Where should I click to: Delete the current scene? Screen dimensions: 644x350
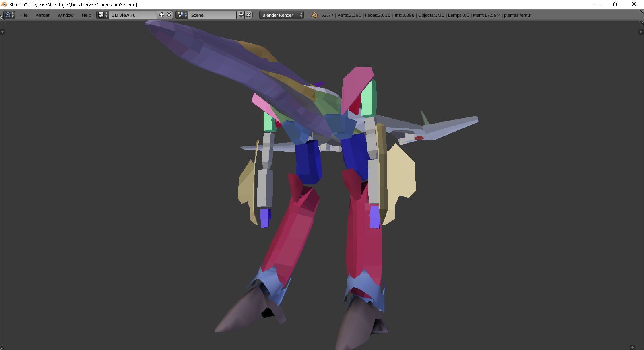(x=249, y=15)
